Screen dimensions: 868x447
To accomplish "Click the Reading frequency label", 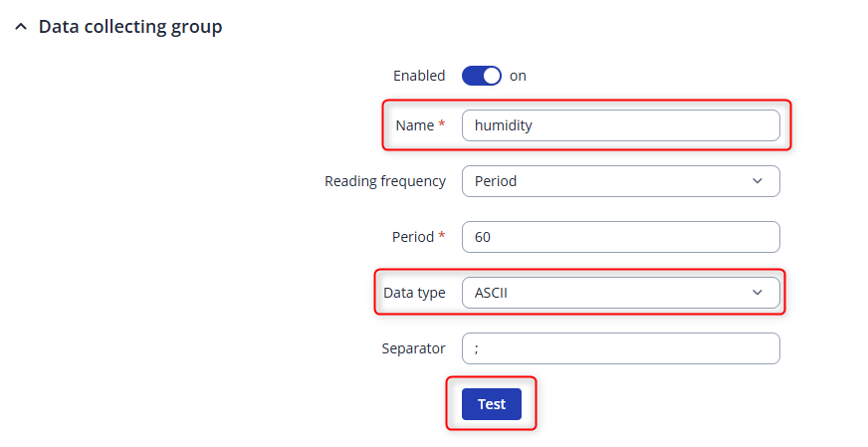I will pyautogui.click(x=385, y=181).
